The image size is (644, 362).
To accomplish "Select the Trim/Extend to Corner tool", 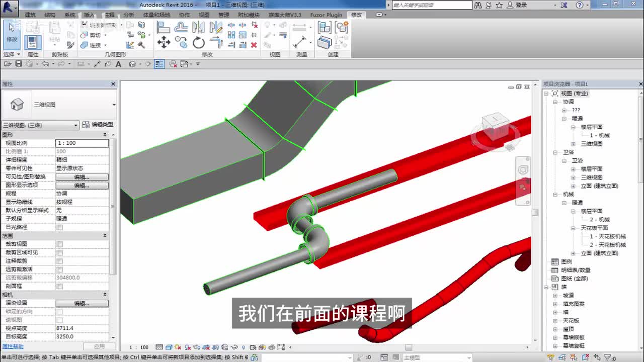I will pyautogui.click(x=216, y=42).
